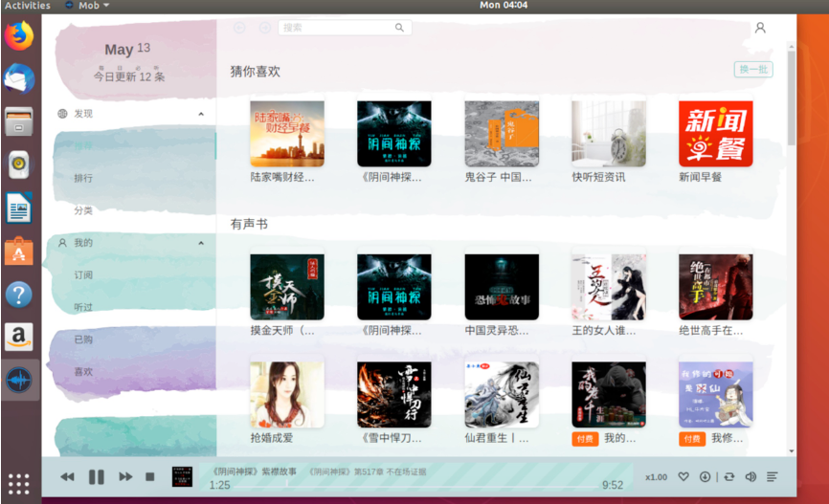
Task: Click the 我的 person icon
Action: coord(62,243)
